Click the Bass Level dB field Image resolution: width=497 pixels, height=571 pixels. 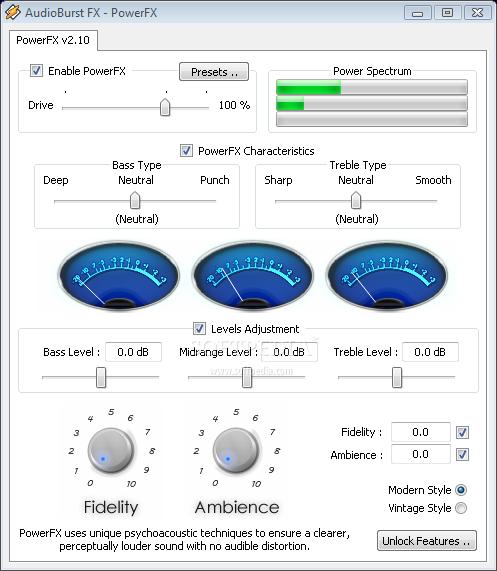point(133,352)
